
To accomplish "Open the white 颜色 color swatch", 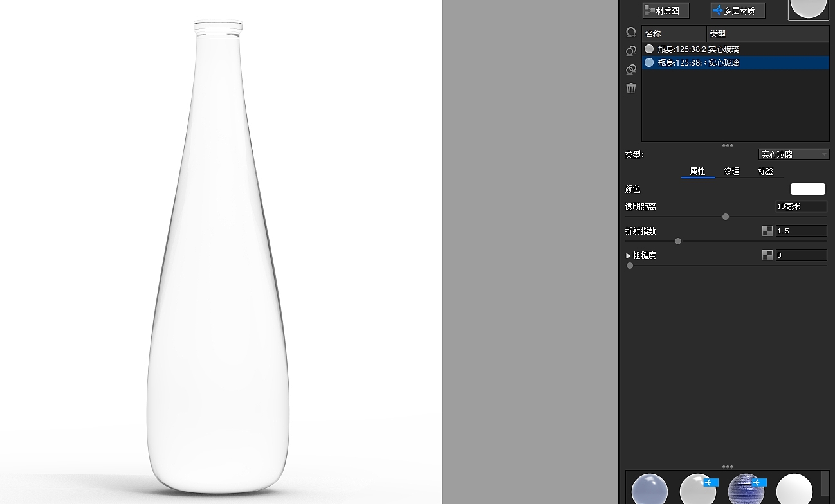I will pyautogui.click(x=807, y=189).
